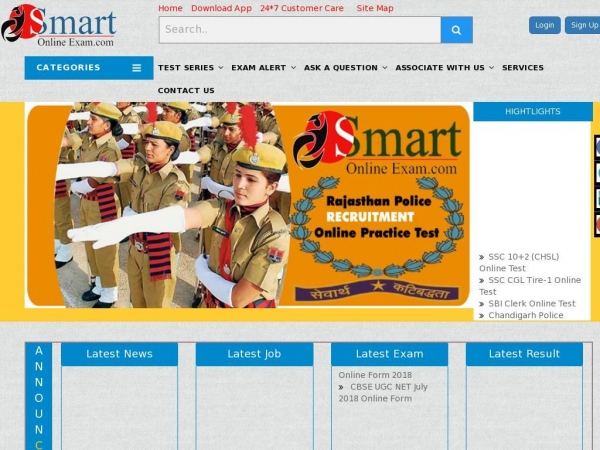Viewport: 600px width, 450px height.
Task: Click the Sign Up button
Action: 583,25
